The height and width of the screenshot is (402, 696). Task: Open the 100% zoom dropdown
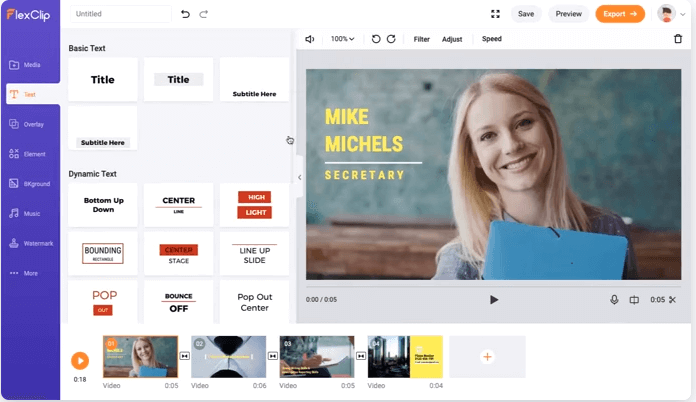click(342, 39)
